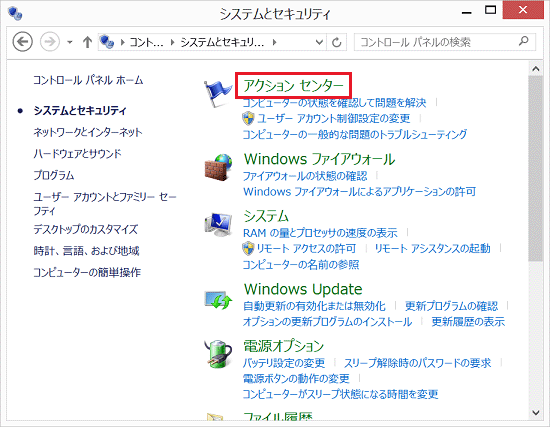Screen dimensions: 550x427
Task: Click 更新プログラムの確認 link
Action: click(x=451, y=306)
